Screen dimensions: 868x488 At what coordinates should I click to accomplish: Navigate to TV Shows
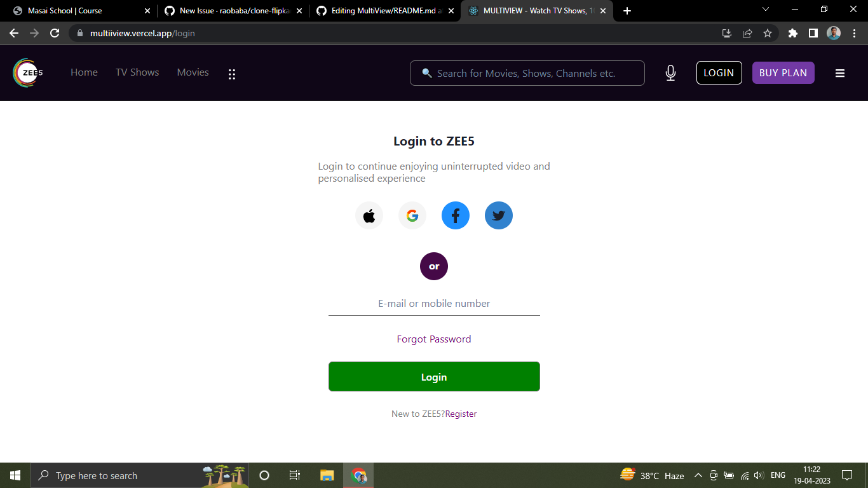(137, 72)
